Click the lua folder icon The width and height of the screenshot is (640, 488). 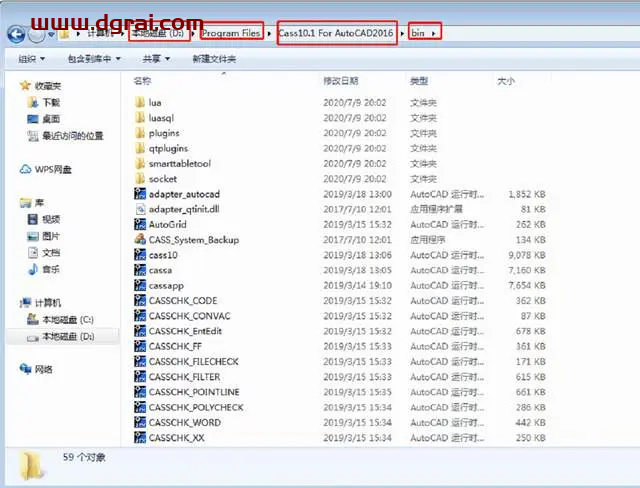click(140, 102)
